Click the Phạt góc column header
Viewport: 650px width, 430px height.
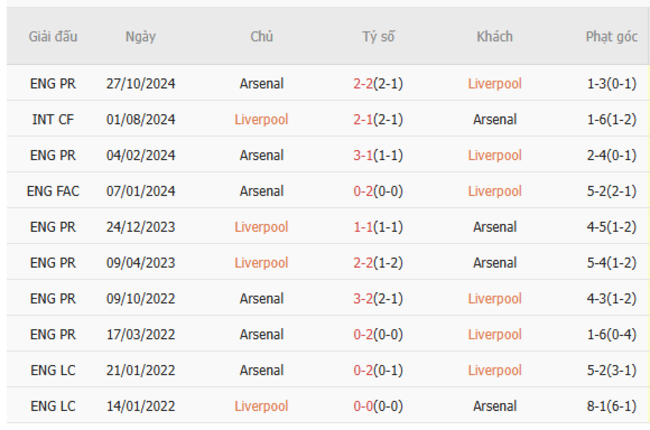[x=611, y=36]
